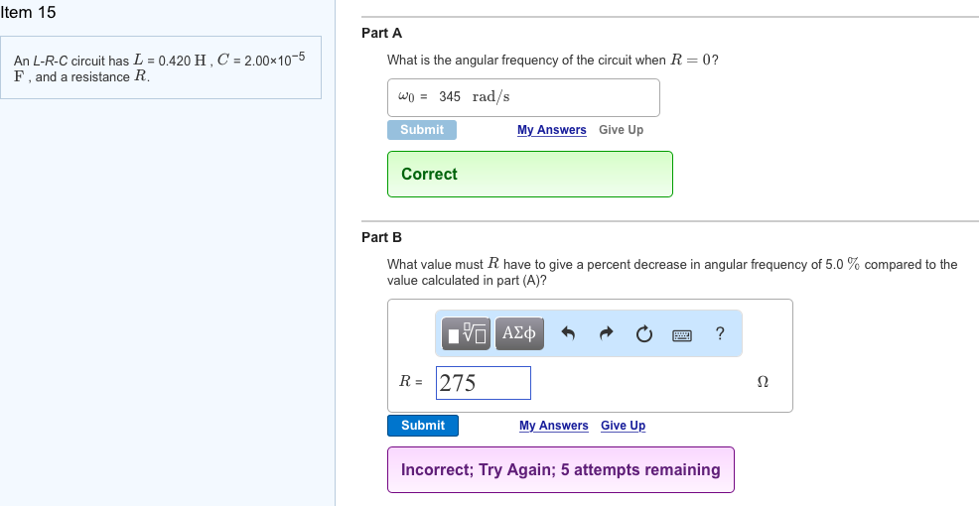Open My Answers for Part A
Screen dimensions: 980x506
[x=551, y=130]
